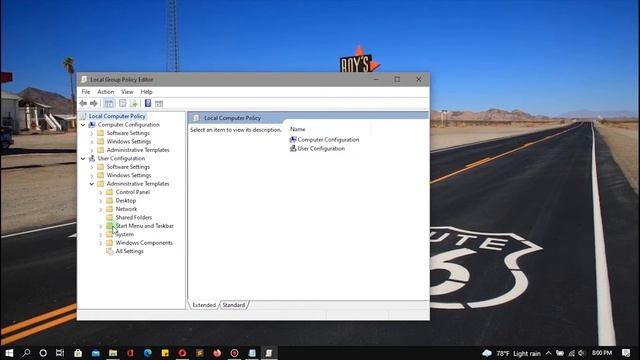
Task: Expand Windows Settings under Computer Configuration
Action: coord(92,142)
